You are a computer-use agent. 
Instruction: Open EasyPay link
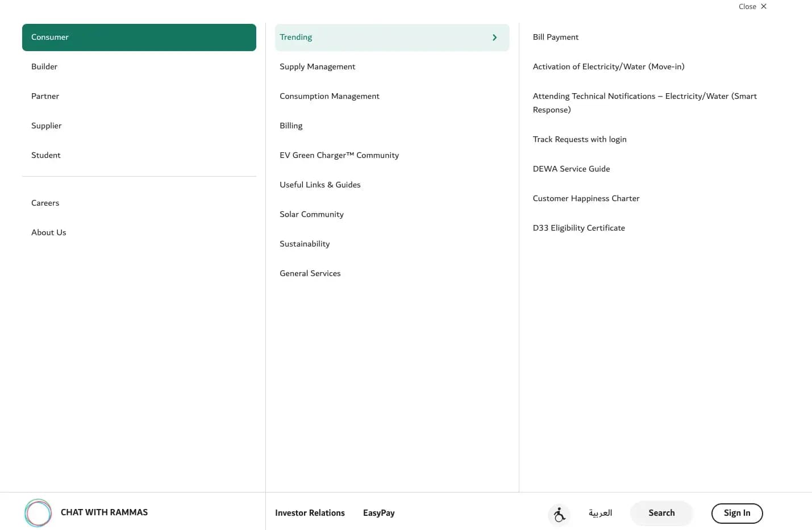pyautogui.click(x=378, y=513)
